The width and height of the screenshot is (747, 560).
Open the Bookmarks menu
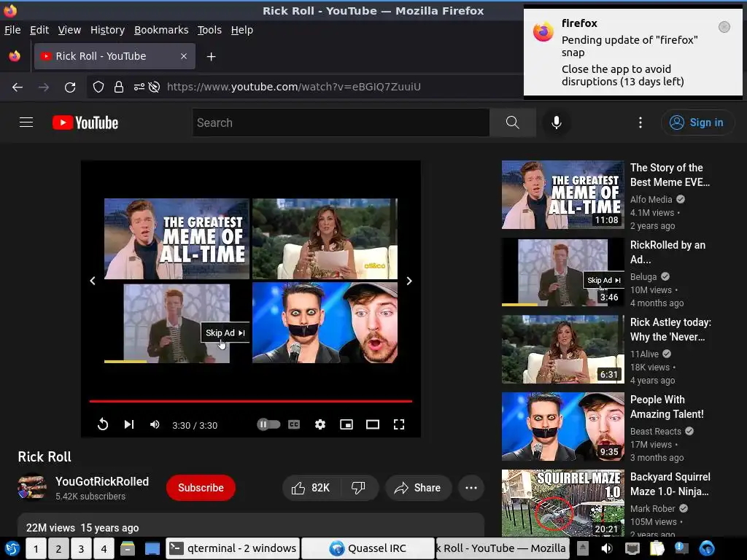161,30
